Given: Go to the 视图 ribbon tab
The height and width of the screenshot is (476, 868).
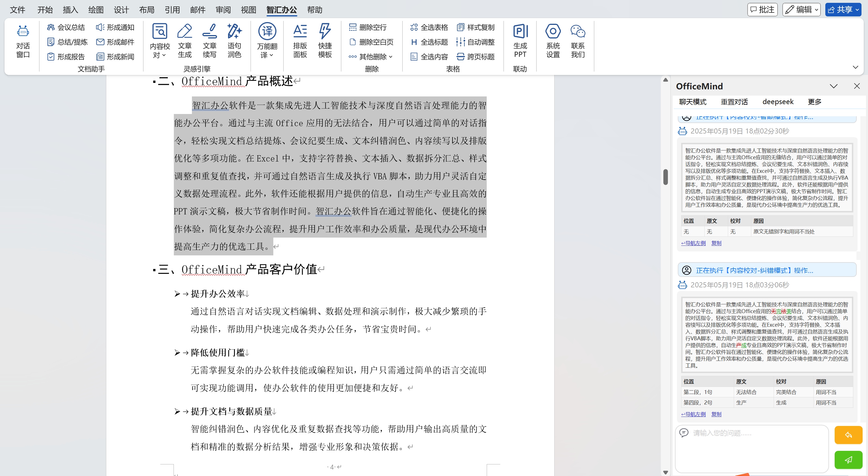Looking at the screenshot, I should point(249,10).
